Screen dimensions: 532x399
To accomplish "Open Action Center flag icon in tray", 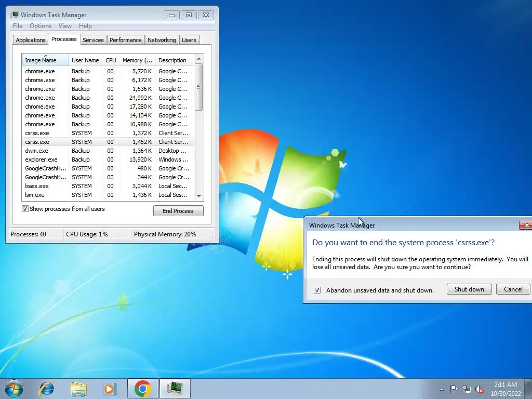I will coord(454,389).
